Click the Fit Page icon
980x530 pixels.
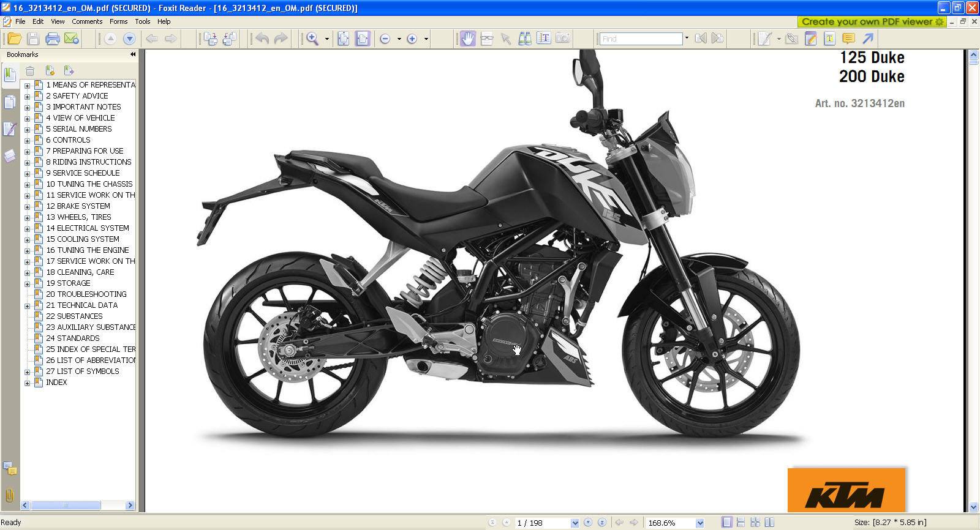point(344,39)
